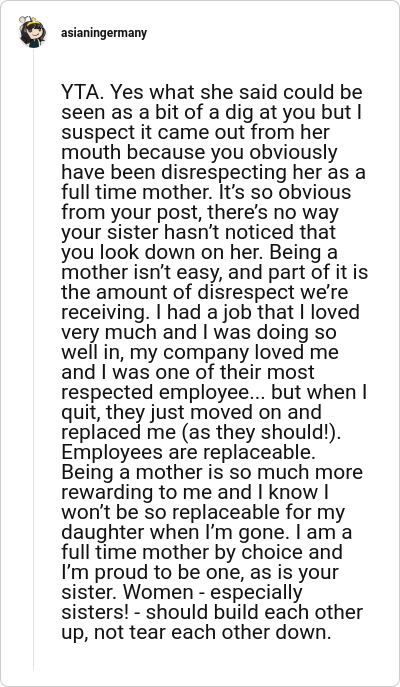This screenshot has height=687, width=400.
Task: Click the line 'from your post, there's no way'
Action: (200, 213)
